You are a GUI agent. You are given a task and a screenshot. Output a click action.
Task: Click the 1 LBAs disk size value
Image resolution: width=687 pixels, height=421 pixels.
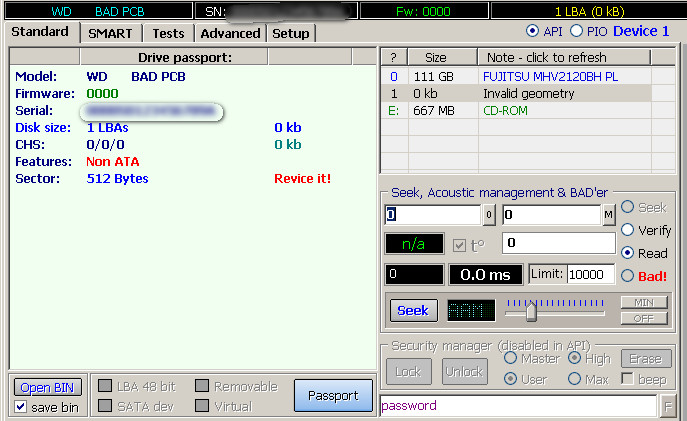(107, 127)
